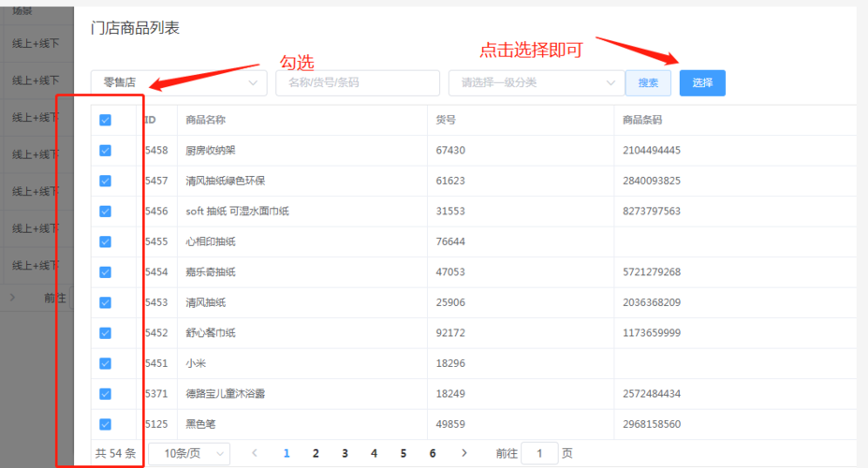Click barcode 2572484434

point(652,394)
